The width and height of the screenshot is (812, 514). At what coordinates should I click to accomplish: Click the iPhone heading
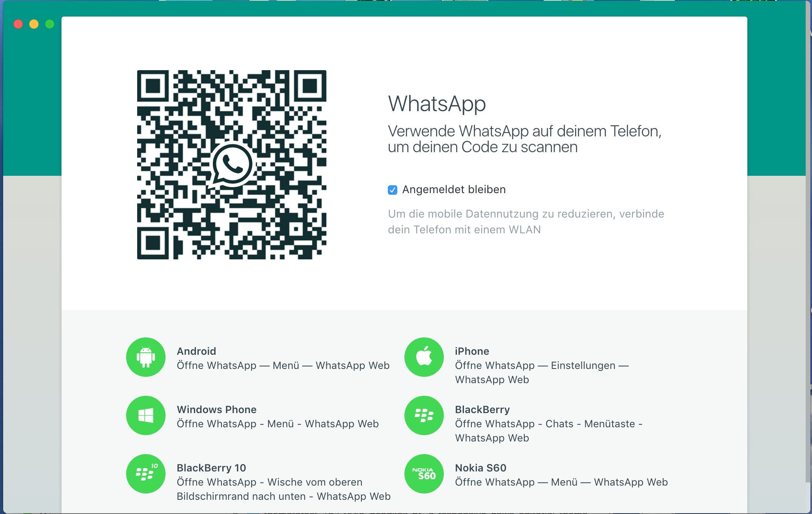[472, 351]
